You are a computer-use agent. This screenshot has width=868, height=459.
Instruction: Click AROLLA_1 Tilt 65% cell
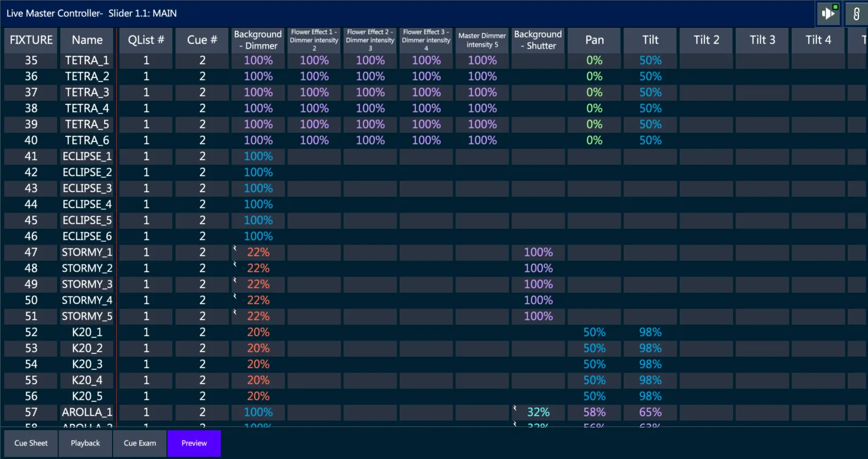tap(650, 412)
